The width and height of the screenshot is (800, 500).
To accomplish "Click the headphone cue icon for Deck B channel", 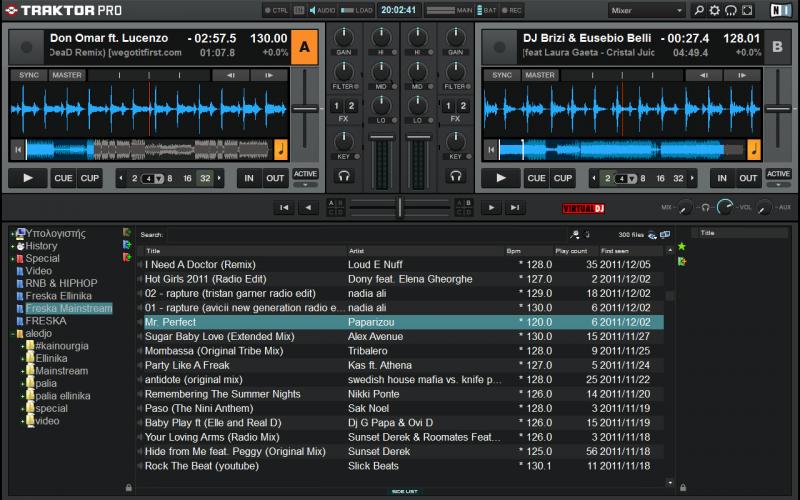I will coord(455,176).
